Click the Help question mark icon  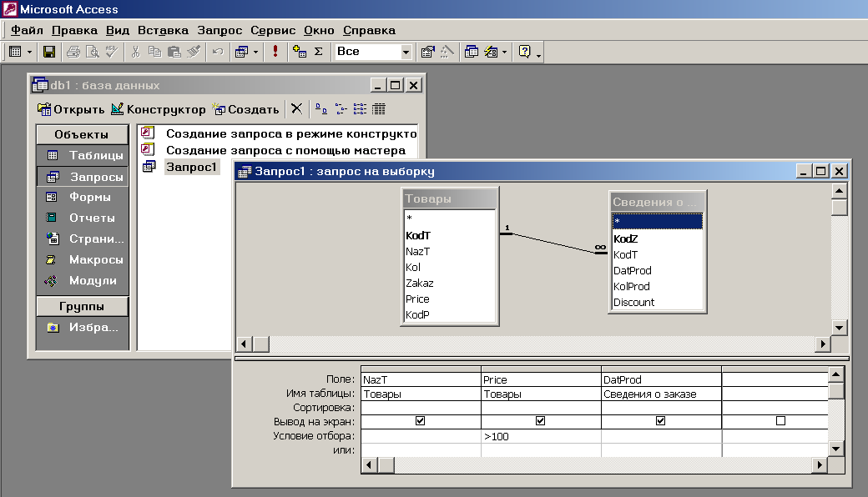[x=524, y=52]
